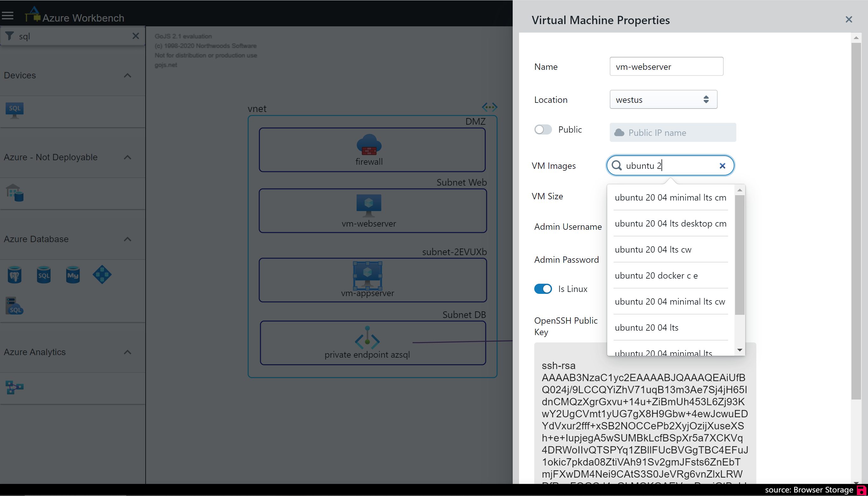This screenshot has height=496, width=868.
Task: Clear the sql filter text
Action: [135, 36]
